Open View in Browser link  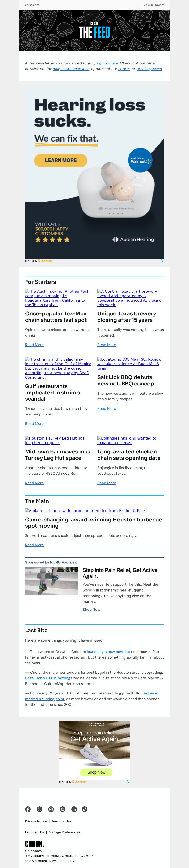click(x=154, y=5)
